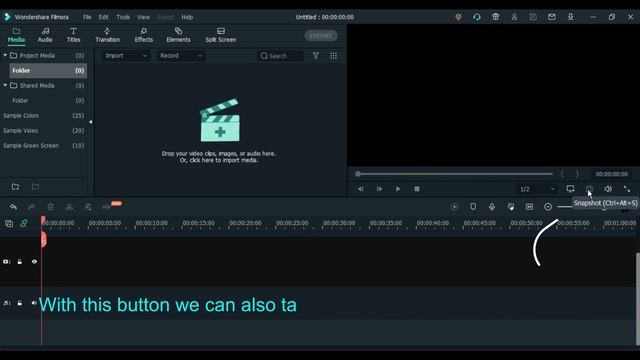The width and height of the screenshot is (640, 360).
Task: Click the media Search field
Action: [281, 56]
